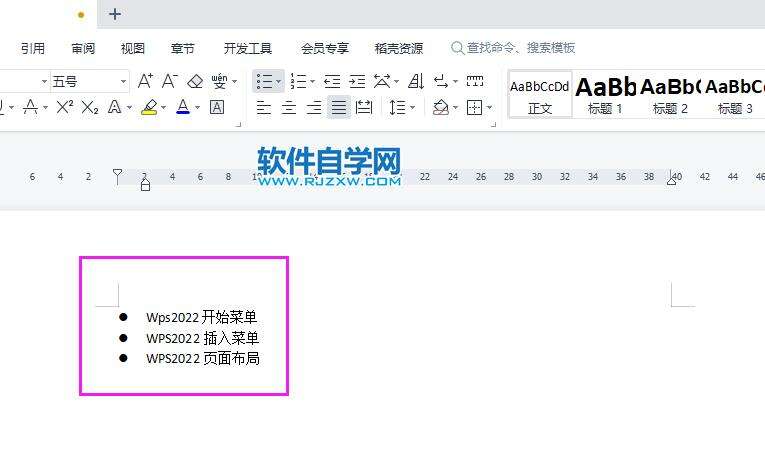Expand the 五号 font size dropdown arrow
The width and height of the screenshot is (765, 459).
pyautogui.click(x=123, y=81)
